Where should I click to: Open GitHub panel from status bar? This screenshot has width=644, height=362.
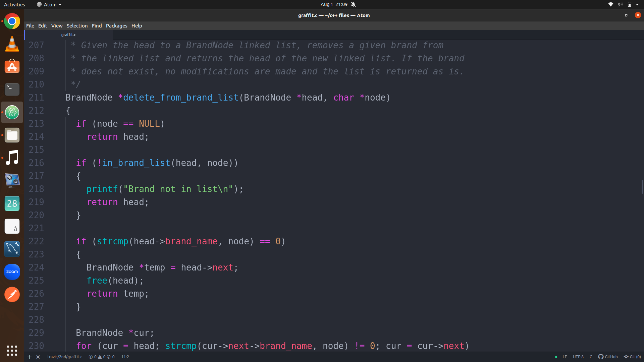pos(608,357)
